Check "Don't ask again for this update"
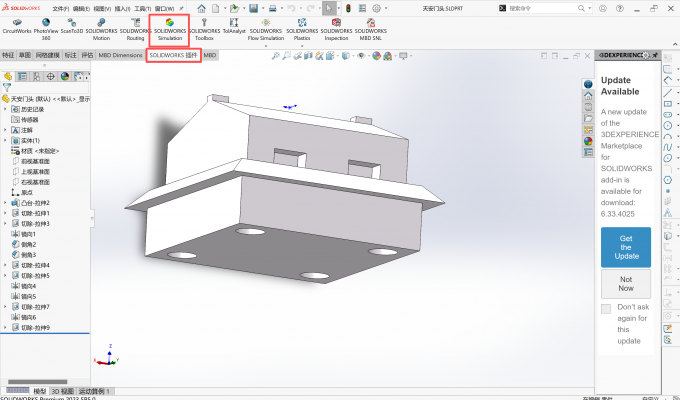The height and width of the screenshot is (400, 680). click(x=606, y=309)
